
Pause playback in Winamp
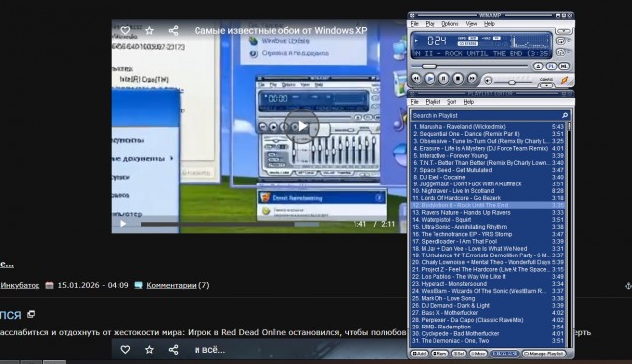click(x=443, y=79)
